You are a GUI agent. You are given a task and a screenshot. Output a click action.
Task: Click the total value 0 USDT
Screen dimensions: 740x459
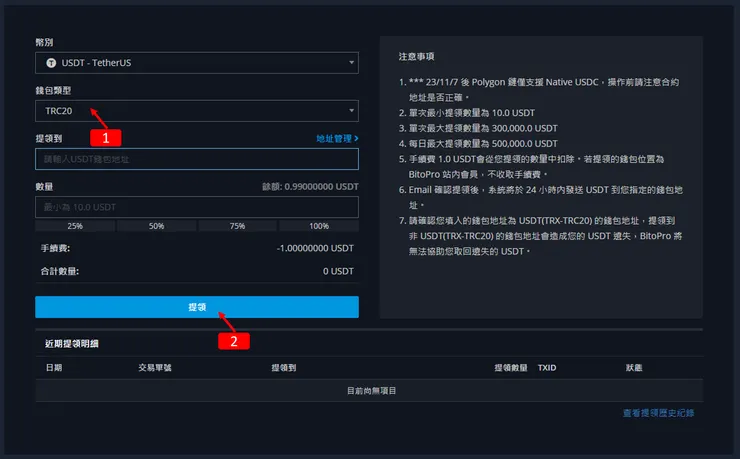tap(338, 271)
